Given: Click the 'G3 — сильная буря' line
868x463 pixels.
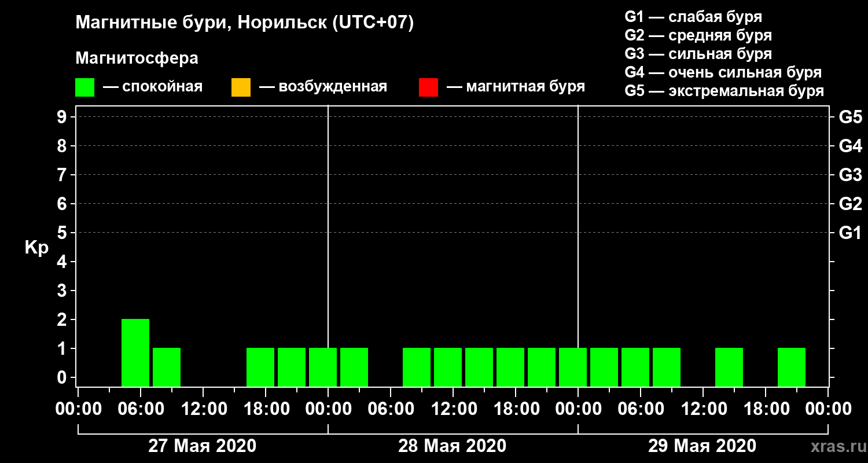Looking at the screenshot, I should point(698,54).
